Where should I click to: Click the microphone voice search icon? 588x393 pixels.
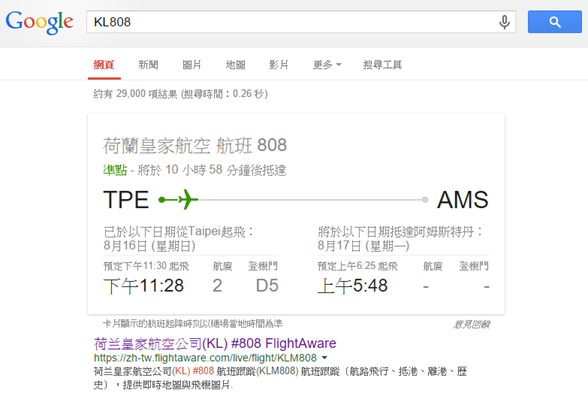pyautogui.click(x=504, y=22)
